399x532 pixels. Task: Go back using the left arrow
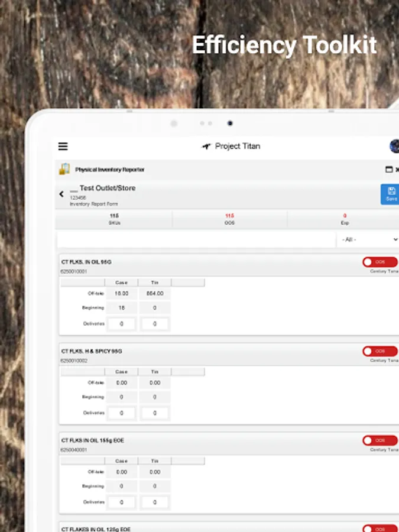click(61, 194)
